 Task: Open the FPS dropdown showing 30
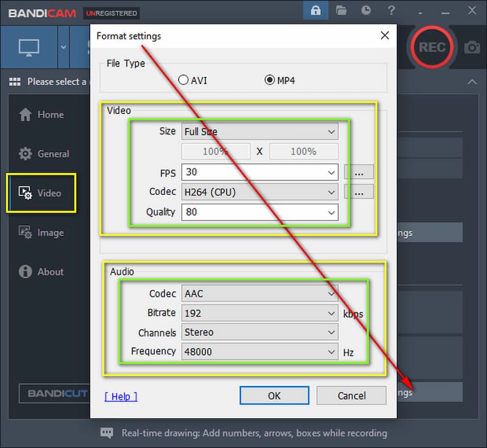pyautogui.click(x=260, y=172)
